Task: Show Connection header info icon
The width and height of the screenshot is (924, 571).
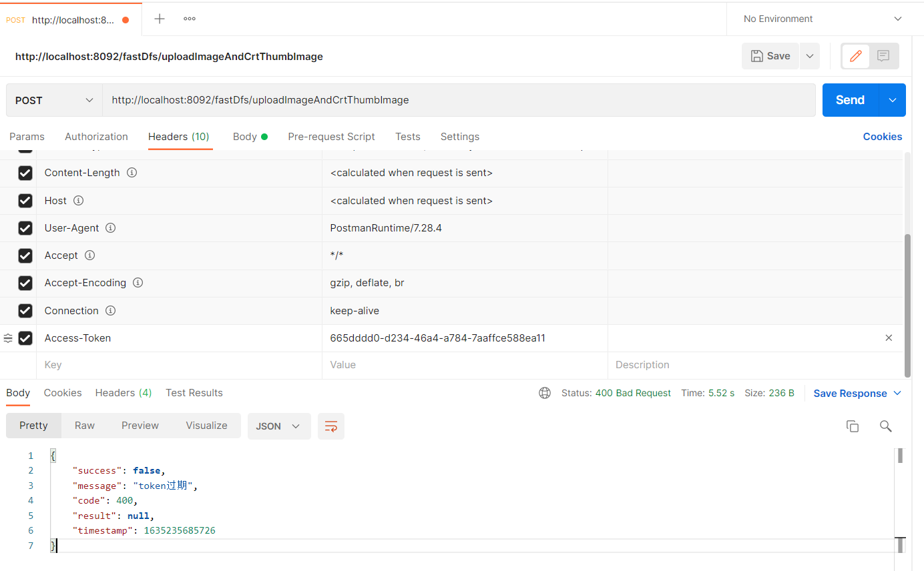Action: pos(111,311)
